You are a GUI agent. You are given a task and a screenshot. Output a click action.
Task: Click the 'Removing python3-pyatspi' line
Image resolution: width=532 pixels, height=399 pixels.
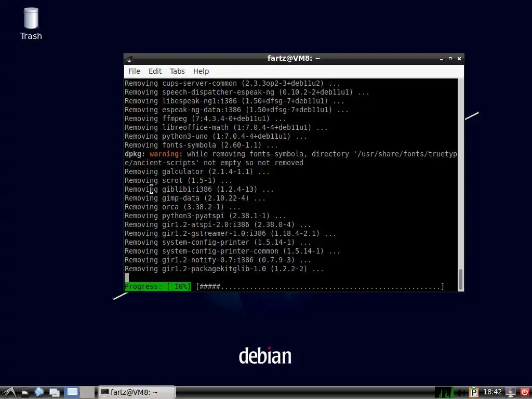[x=205, y=216]
